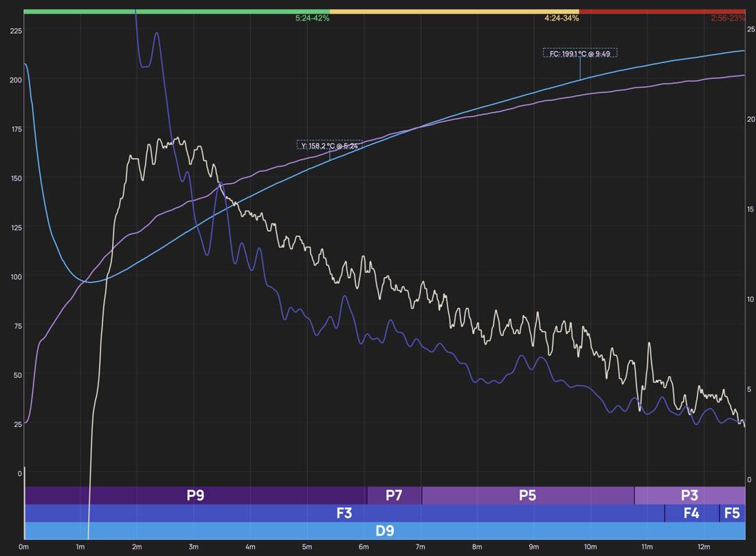Click the 4:24-34% phase label
Screen dimensions: 756x556
pos(562,19)
